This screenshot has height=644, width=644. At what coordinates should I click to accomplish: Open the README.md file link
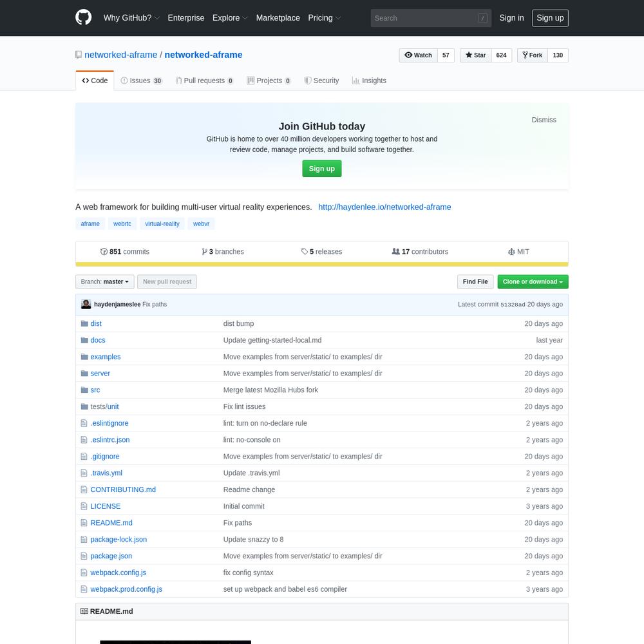pos(111,523)
